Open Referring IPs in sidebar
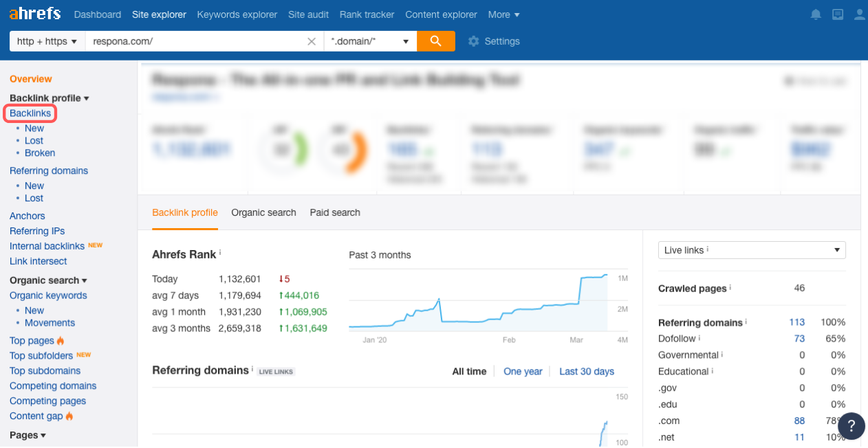 tap(37, 231)
